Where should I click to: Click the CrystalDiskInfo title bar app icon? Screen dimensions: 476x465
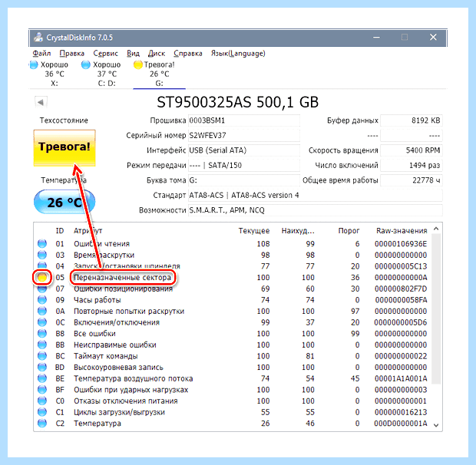[38, 38]
